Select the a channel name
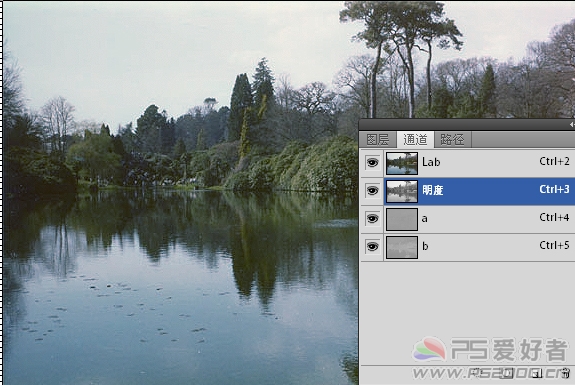The width and height of the screenshot is (575, 385). (x=424, y=219)
